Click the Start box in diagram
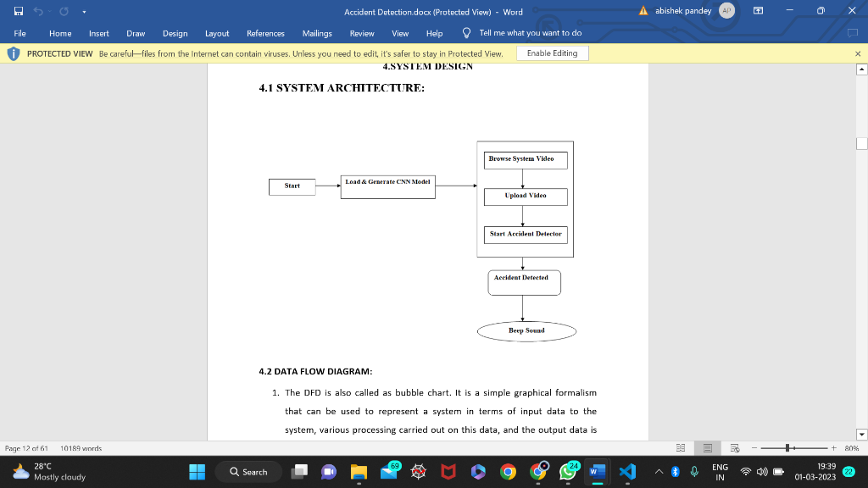Screen dimensions: 868x488 pos(292,187)
